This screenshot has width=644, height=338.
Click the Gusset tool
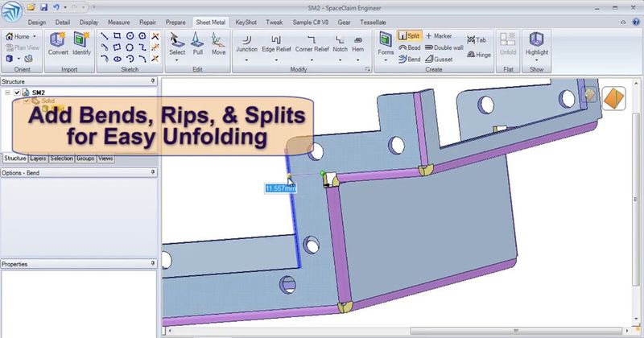click(x=439, y=59)
